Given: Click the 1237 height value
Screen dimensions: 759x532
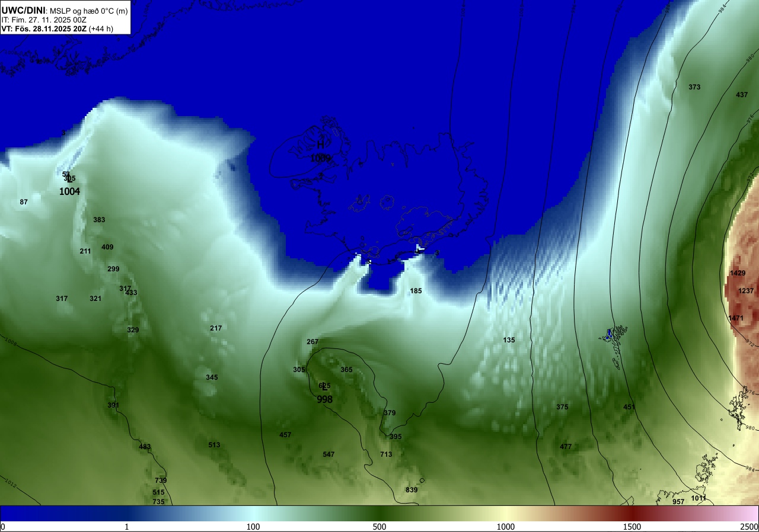Looking at the screenshot, I should (746, 291).
